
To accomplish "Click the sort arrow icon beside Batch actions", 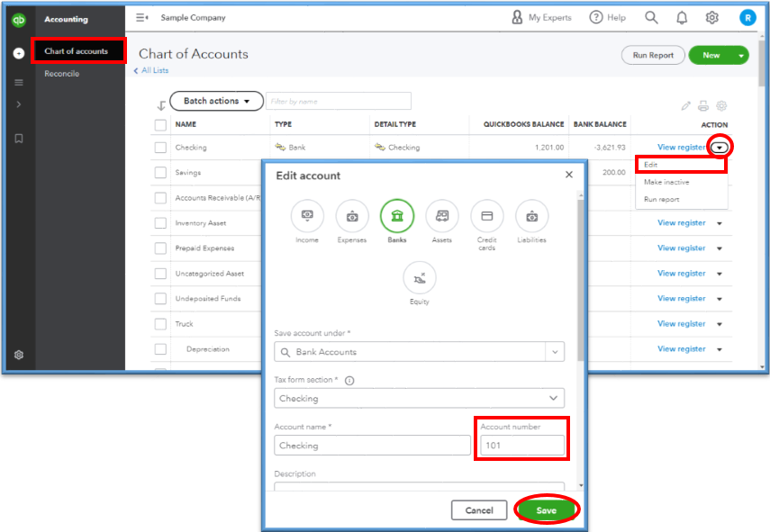I will 161,105.
